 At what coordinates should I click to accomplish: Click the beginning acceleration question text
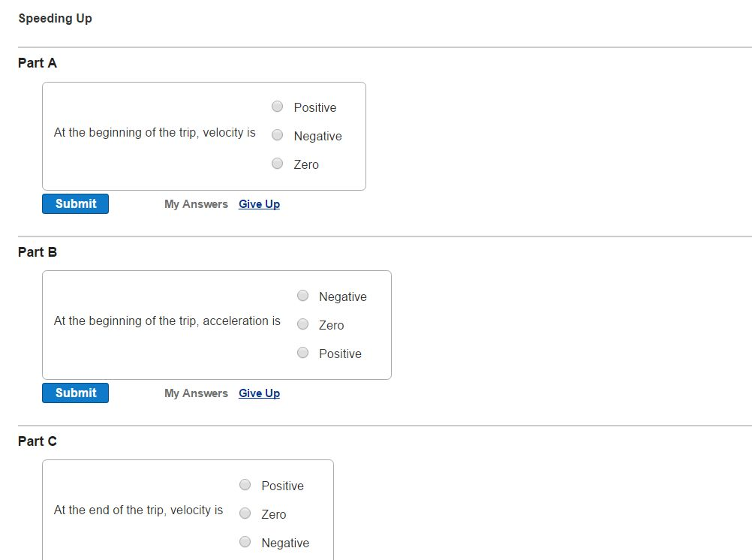pos(167,321)
